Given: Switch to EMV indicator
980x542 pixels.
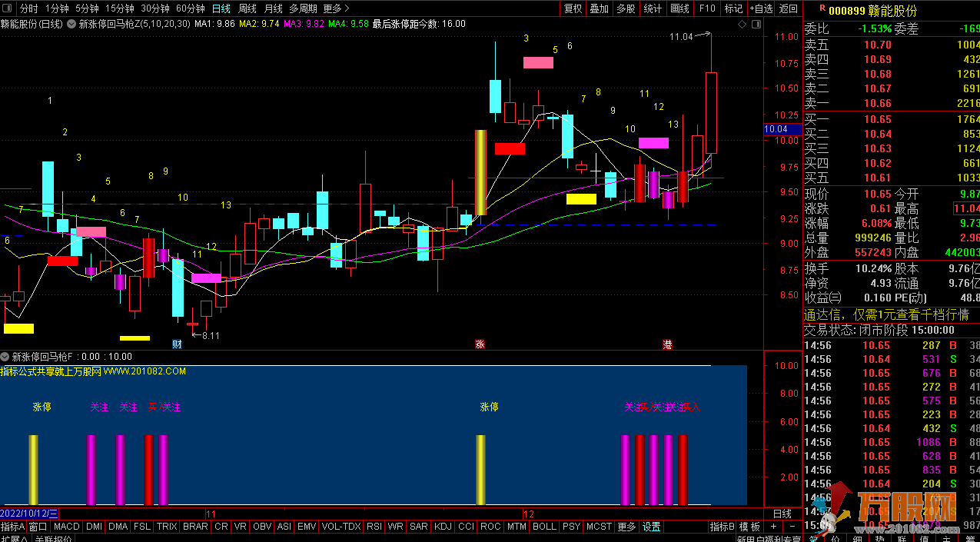Looking at the screenshot, I should (307, 527).
